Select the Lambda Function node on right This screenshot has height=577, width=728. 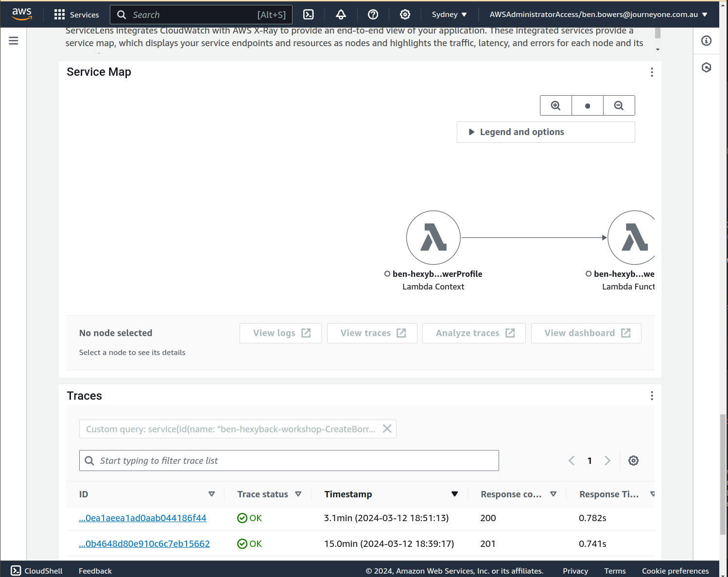coord(632,238)
